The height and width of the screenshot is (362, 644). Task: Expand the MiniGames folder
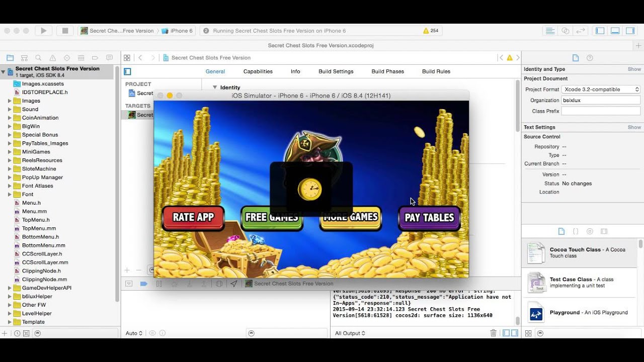(10, 152)
